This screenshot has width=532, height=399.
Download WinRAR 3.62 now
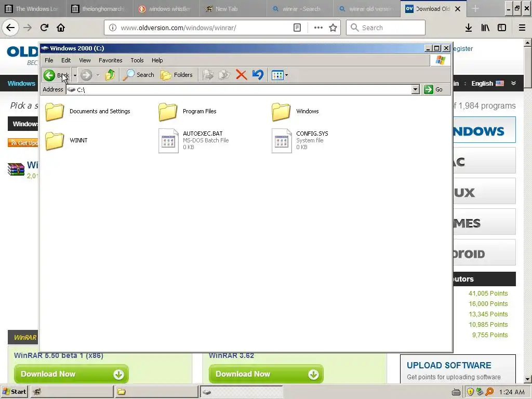click(266, 374)
